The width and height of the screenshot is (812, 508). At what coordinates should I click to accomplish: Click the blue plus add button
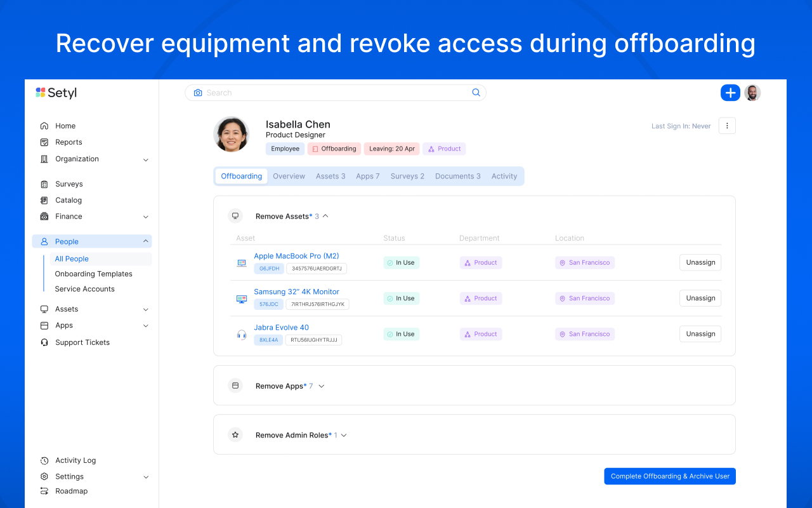click(x=730, y=93)
